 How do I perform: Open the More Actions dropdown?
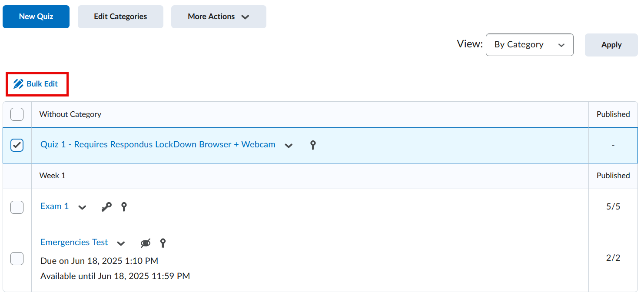[218, 17]
